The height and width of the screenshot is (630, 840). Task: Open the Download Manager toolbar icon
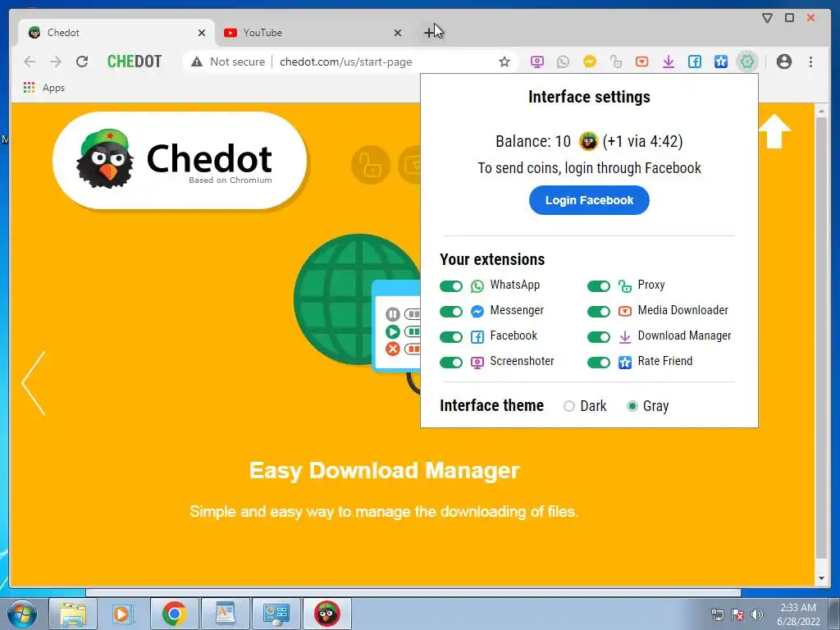[668, 62]
